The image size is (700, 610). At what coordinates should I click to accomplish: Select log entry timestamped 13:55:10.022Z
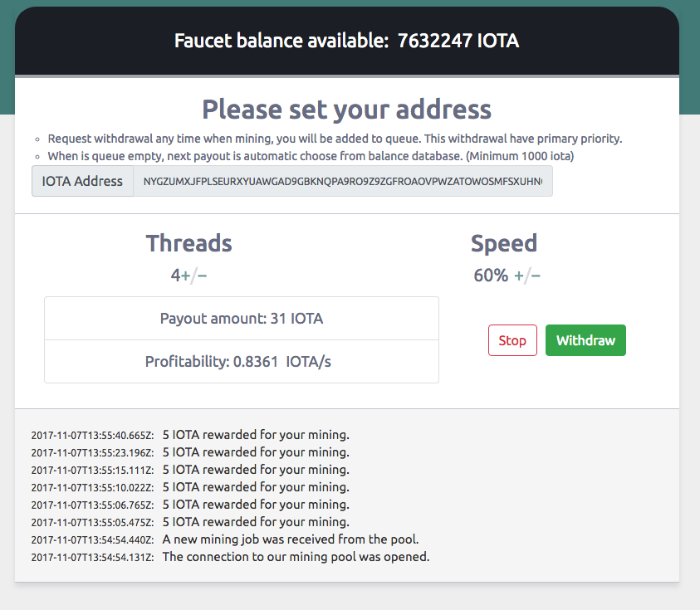[190, 487]
